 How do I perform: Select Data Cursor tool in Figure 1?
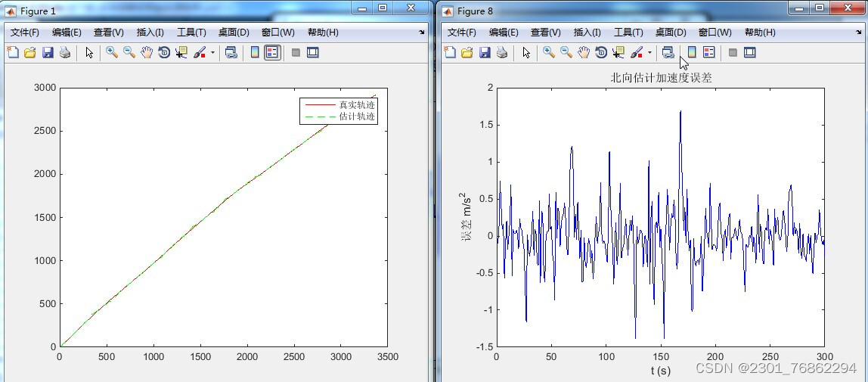[x=181, y=53]
